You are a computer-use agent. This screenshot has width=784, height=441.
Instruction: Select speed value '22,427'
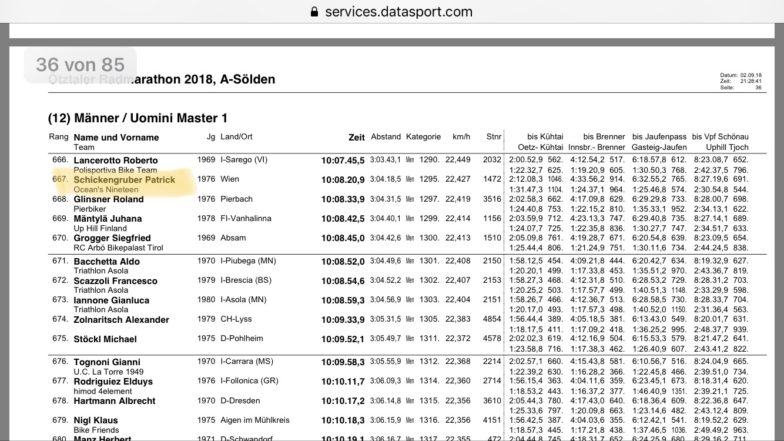click(x=458, y=180)
